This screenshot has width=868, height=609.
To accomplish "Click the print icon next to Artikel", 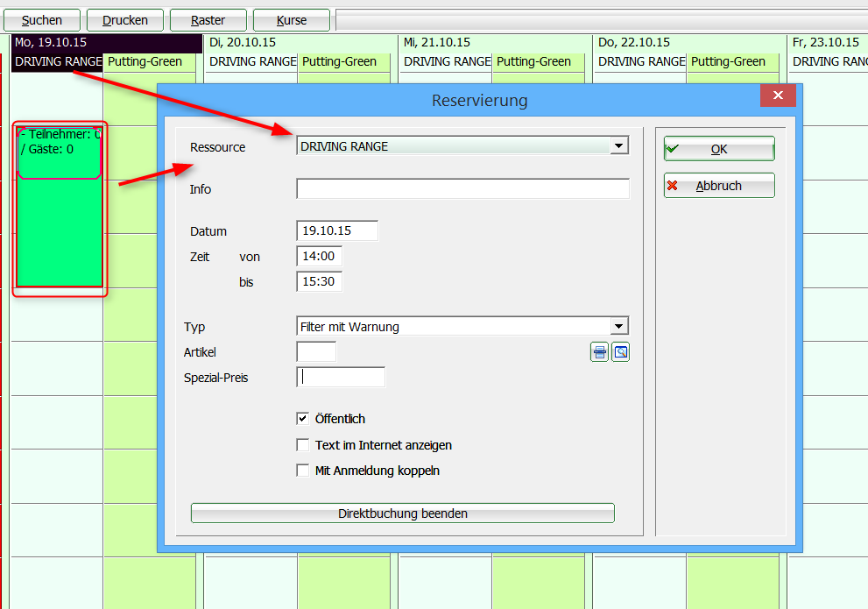I will [x=599, y=352].
